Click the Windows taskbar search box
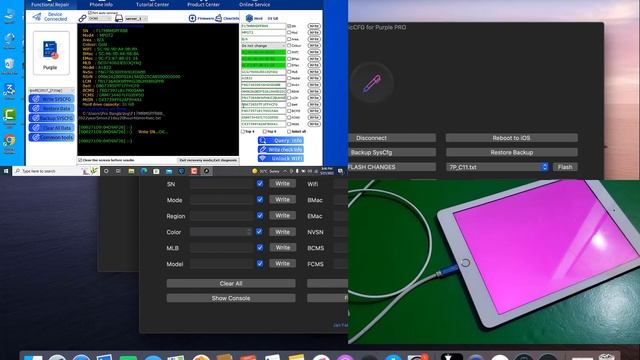This screenshot has width=640, height=360. pos(56,171)
